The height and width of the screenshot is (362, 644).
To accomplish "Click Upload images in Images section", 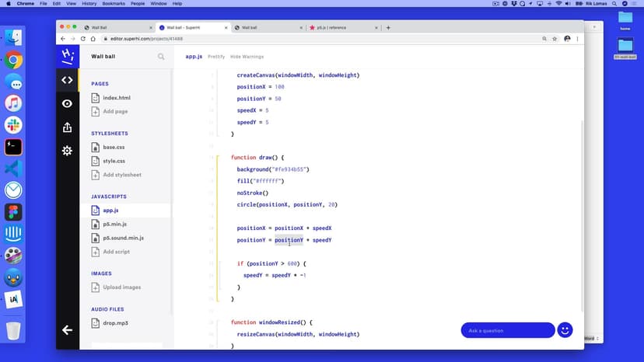I will pos(121,287).
